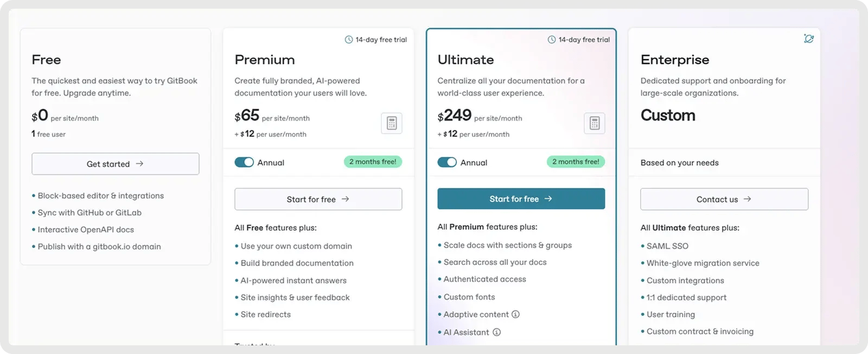
Task: Click the Enterprise planet icon
Action: pyautogui.click(x=808, y=39)
